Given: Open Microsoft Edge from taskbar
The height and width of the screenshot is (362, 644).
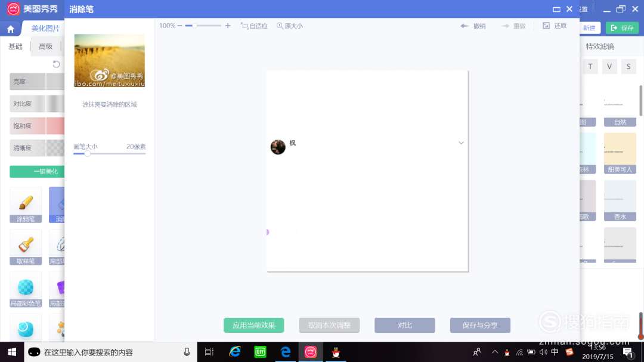Looking at the screenshot, I should (x=286, y=352).
